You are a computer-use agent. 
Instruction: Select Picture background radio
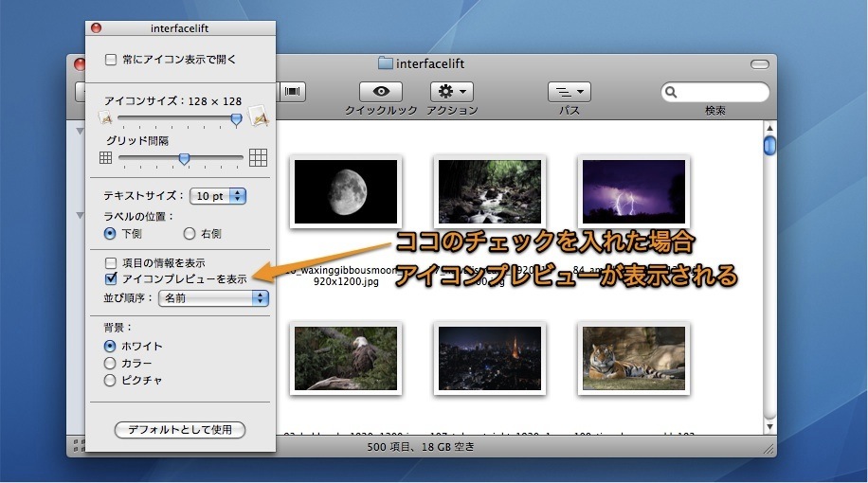coord(110,381)
